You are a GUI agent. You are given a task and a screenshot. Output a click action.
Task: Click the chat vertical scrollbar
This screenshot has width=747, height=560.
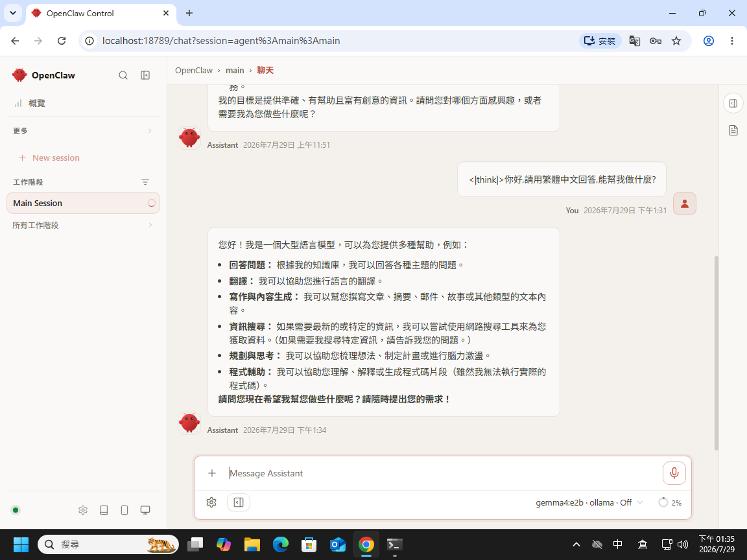coord(716,353)
